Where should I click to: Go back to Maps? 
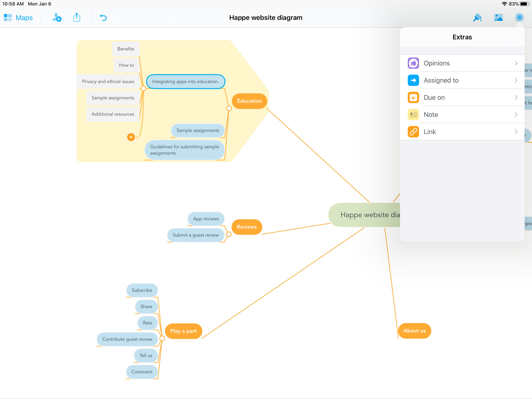(x=18, y=18)
